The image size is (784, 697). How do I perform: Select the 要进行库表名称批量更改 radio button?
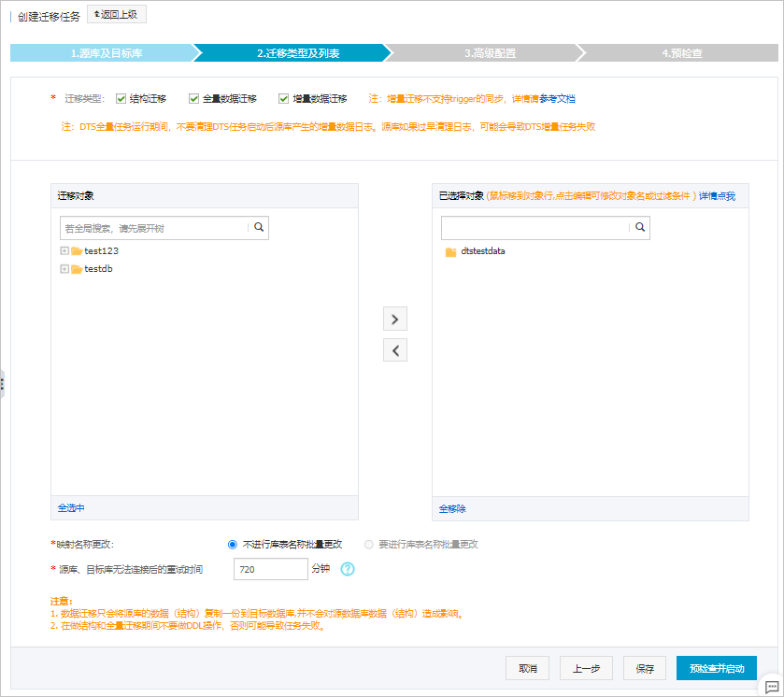pyautogui.click(x=368, y=544)
